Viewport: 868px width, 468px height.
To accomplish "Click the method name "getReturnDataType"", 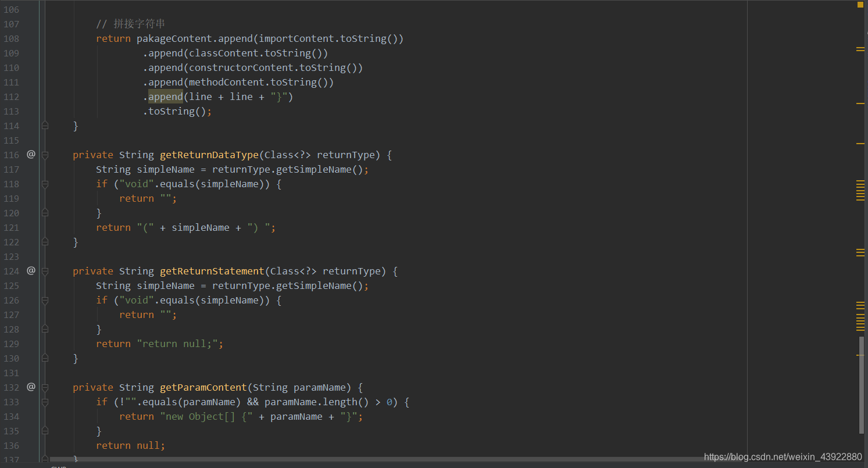I will coord(209,155).
